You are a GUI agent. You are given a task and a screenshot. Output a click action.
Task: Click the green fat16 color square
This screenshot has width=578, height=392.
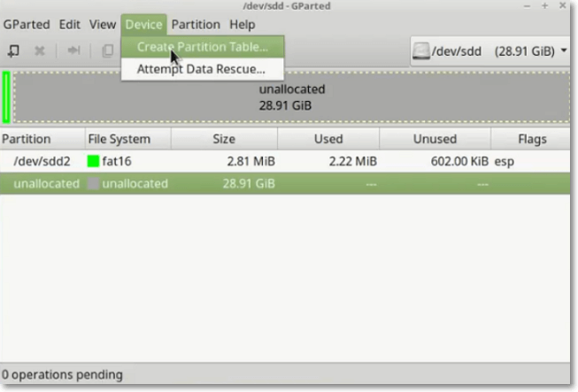[x=93, y=161]
